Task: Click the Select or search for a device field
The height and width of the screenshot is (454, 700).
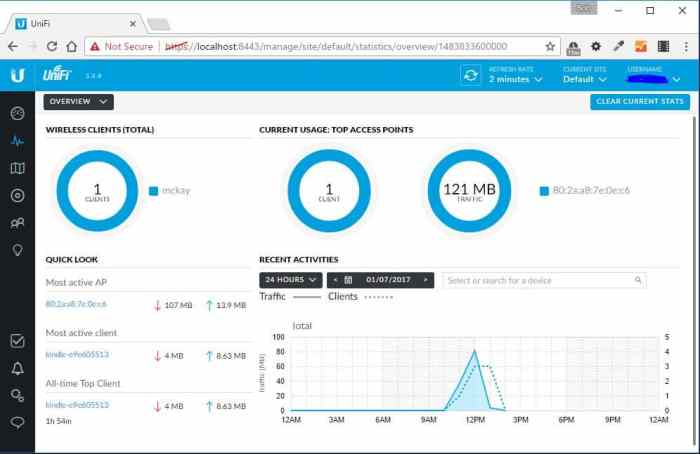Action: point(544,280)
